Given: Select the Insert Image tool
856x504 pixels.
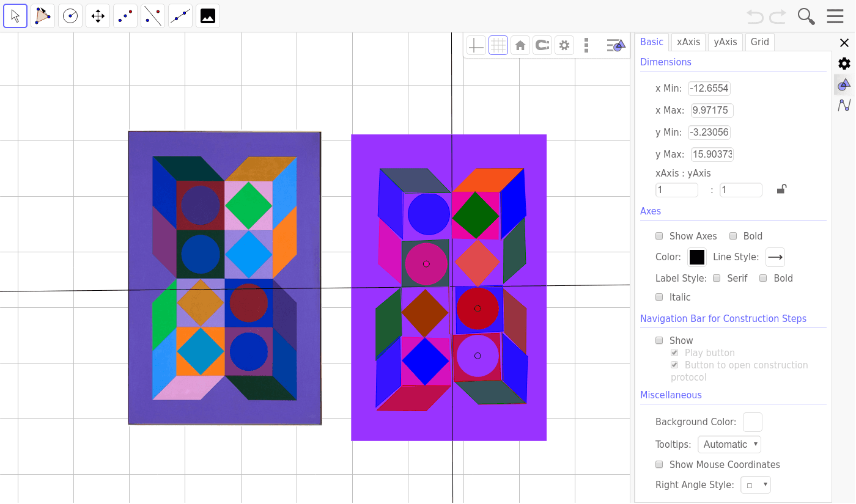Looking at the screenshot, I should coord(208,16).
